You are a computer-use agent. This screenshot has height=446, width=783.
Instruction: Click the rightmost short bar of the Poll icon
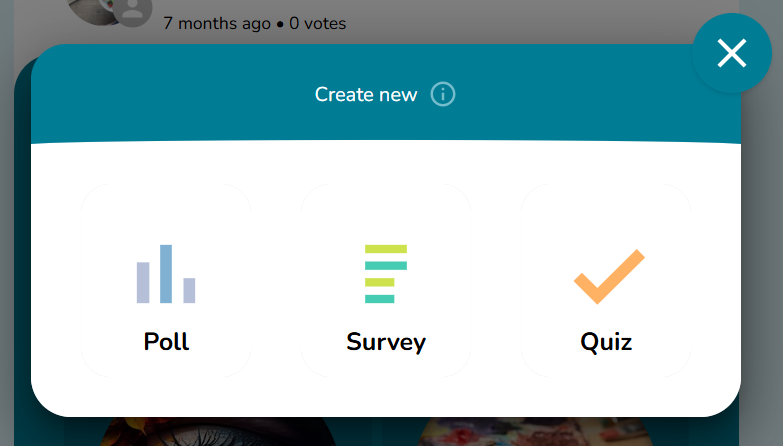[x=189, y=290]
